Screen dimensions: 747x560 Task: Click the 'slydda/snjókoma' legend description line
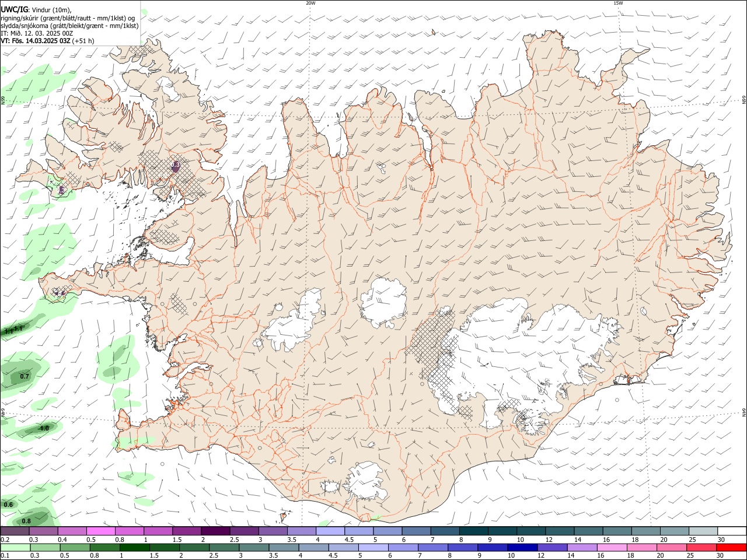tap(69, 26)
